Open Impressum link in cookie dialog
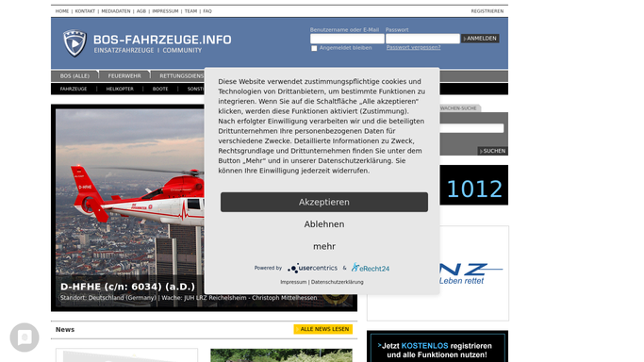644x362 pixels. pos(293,282)
